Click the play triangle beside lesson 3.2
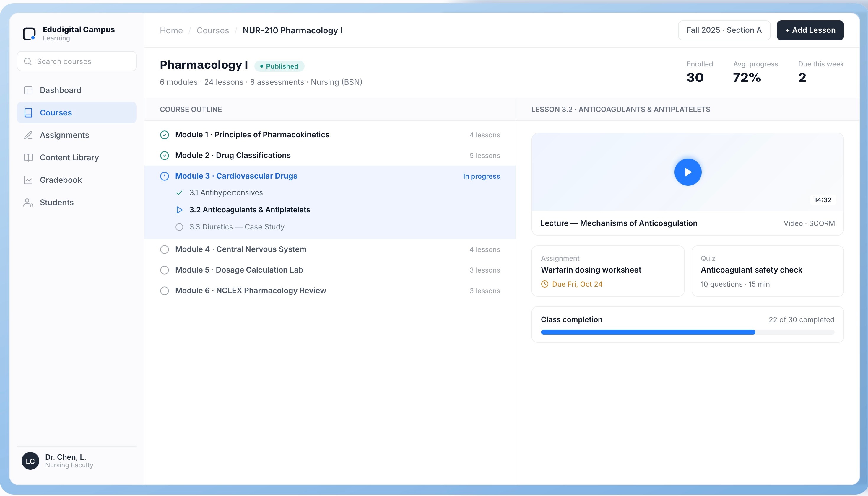The height and width of the screenshot is (496, 868). (x=179, y=210)
